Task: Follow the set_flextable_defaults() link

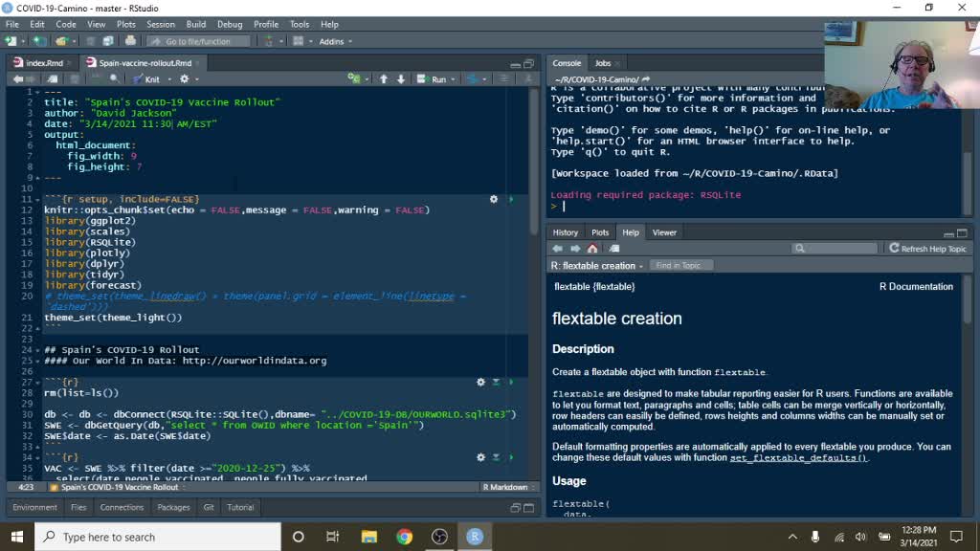Action: click(798, 458)
